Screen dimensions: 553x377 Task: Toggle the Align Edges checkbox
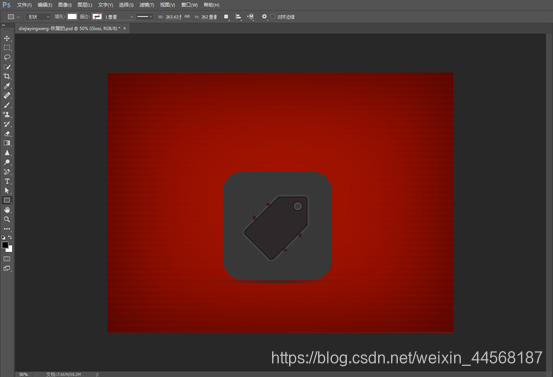tap(273, 17)
